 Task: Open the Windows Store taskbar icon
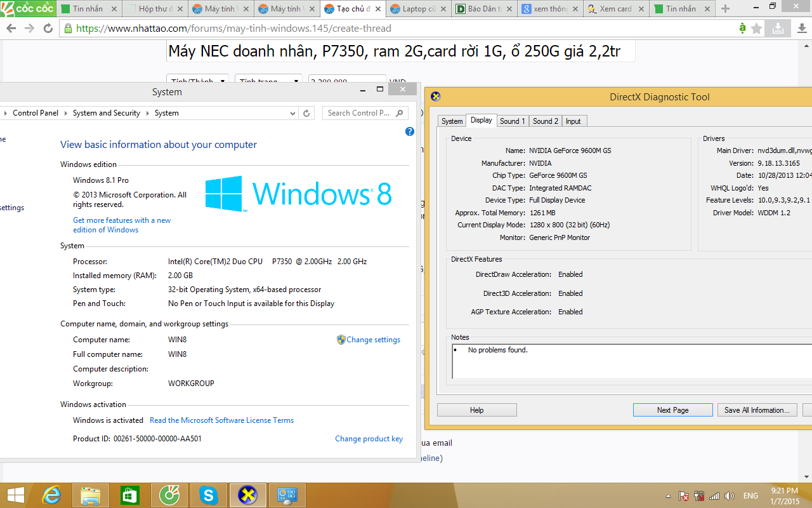point(130,495)
